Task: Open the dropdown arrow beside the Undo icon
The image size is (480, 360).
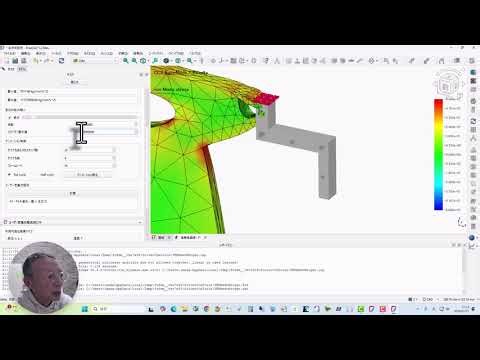Action: point(41,61)
